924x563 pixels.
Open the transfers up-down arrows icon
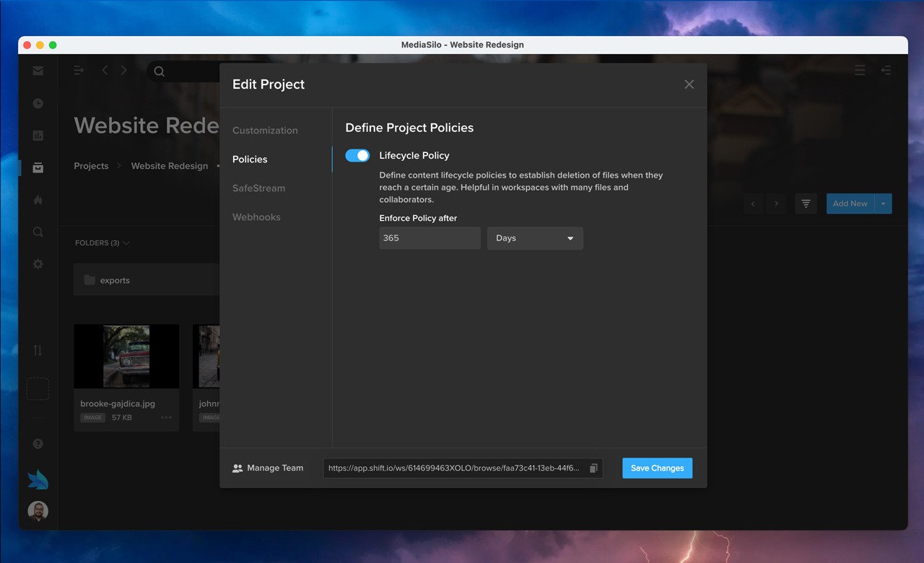[x=38, y=350]
